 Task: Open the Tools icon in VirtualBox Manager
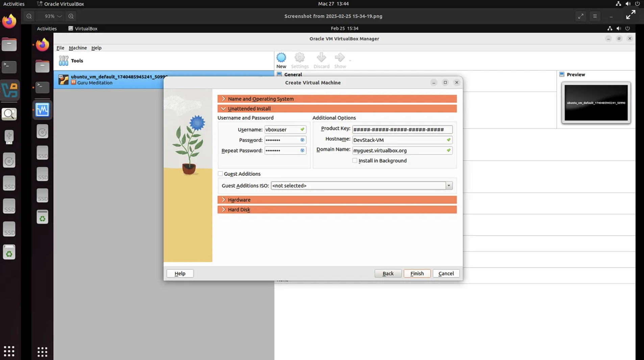tap(64, 61)
